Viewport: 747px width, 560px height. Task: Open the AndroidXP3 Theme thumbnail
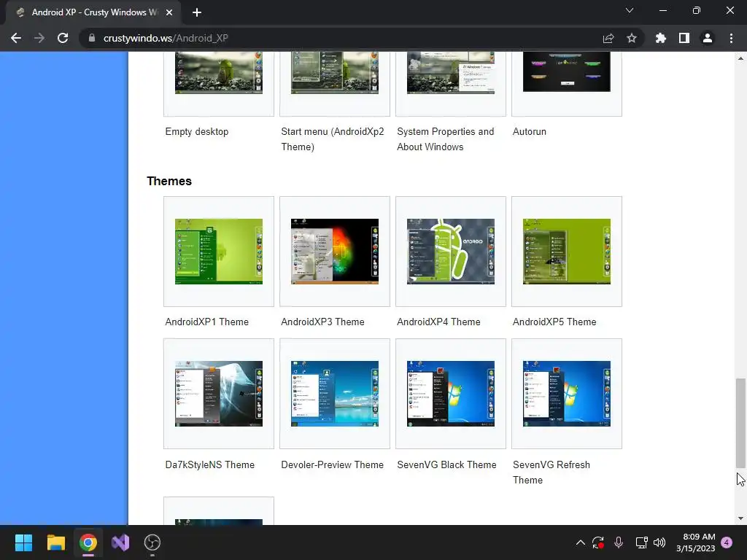click(334, 252)
